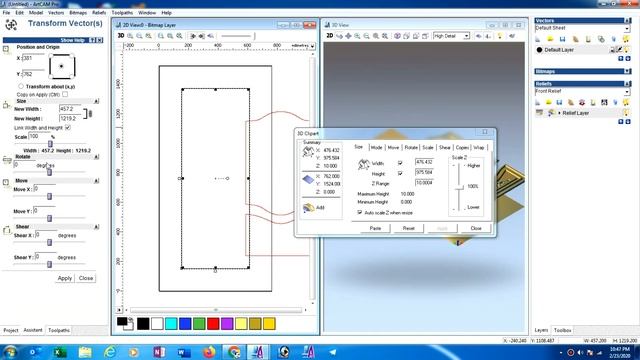
Task: Click the toggle all visibility bulb in Reliefs panel
Action: pyautogui.click(x=626, y=102)
